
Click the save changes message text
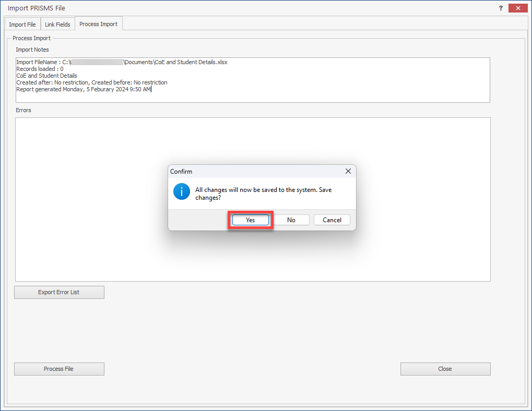[x=263, y=194]
